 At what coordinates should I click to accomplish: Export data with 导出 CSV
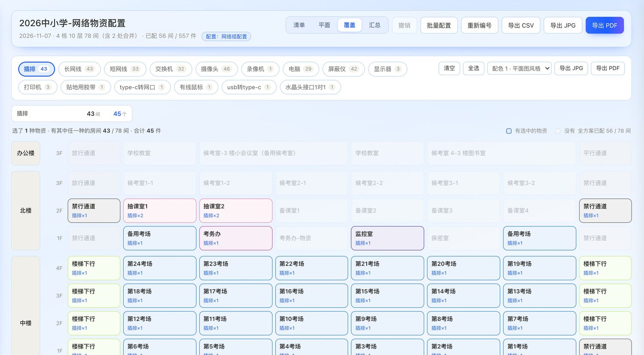click(521, 25)
